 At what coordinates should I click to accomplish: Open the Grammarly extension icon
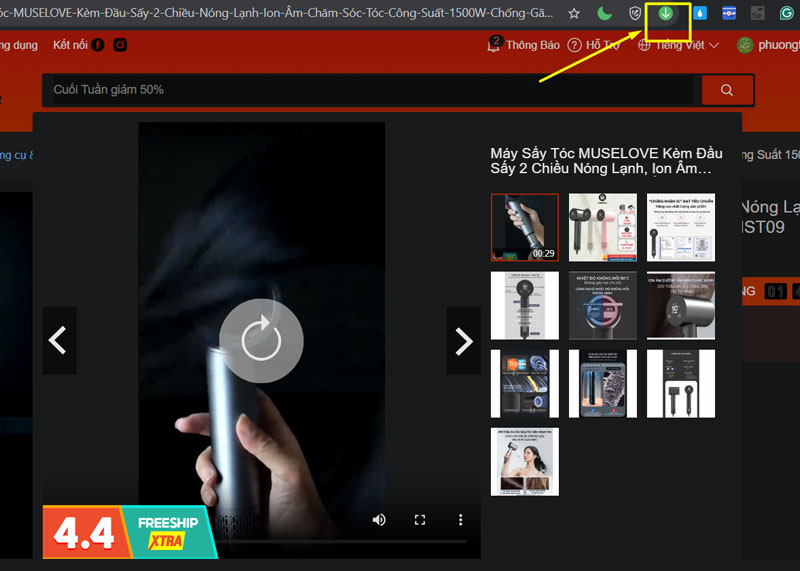tap(787, 14)
